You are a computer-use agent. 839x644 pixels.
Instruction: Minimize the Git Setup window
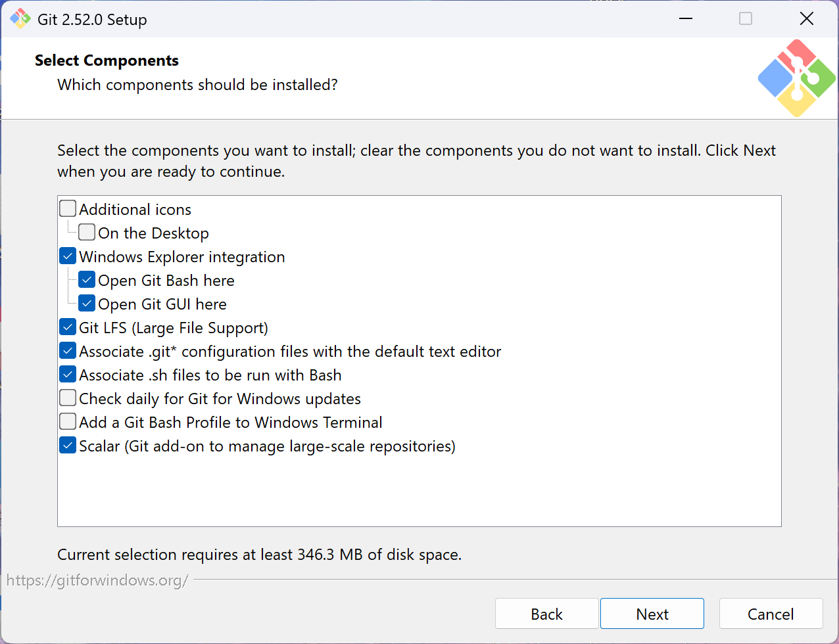(686, 19)
